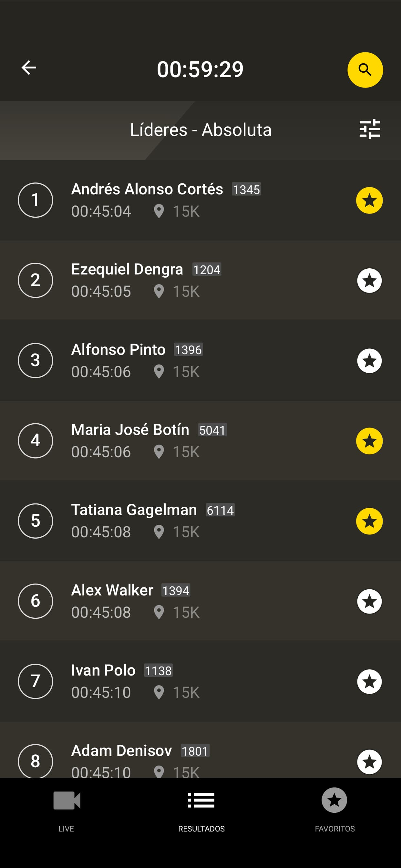Toggle Tatiana Gagelman favorite star

[369, 521]
